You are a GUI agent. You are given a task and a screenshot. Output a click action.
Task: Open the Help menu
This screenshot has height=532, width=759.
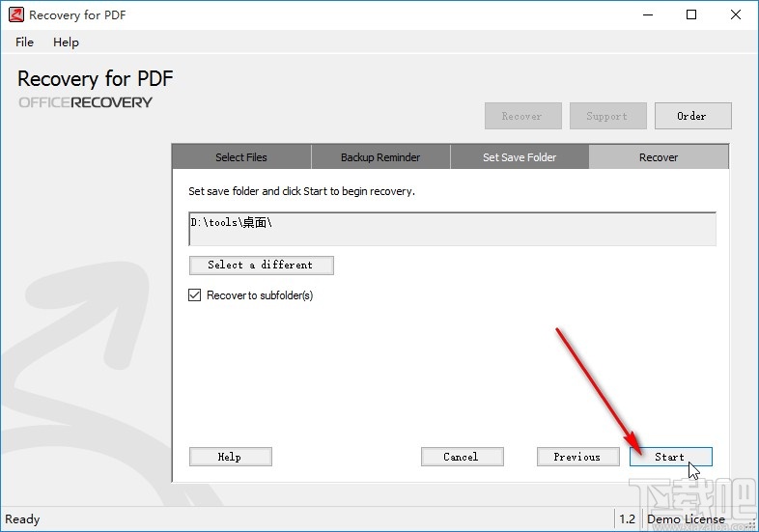66,42
